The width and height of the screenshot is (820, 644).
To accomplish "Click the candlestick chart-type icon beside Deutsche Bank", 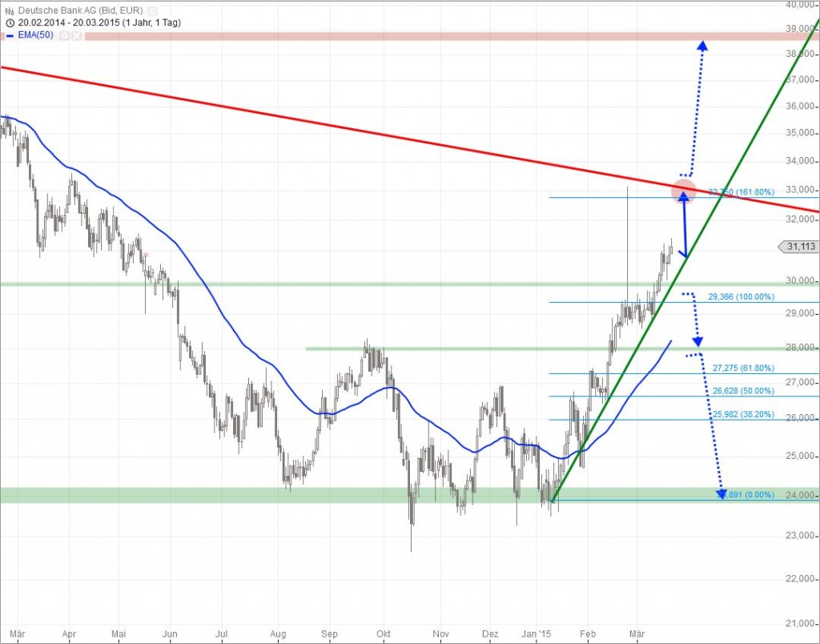I will (9, 10).
